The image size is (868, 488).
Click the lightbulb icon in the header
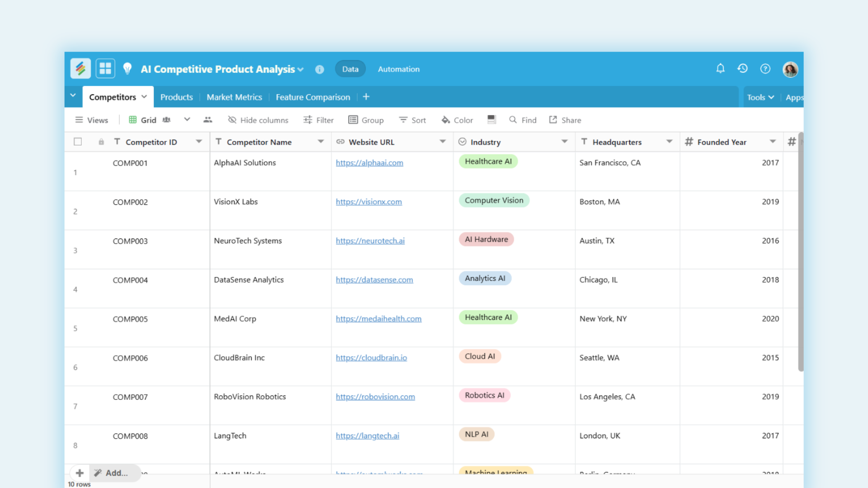(x=128, y=69)
